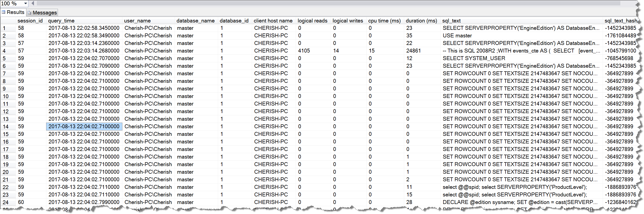Click query_time '2017-08-13 22:04:02.7990000'
The height and width of the screenshot is (214, 644).
(84, 202)
